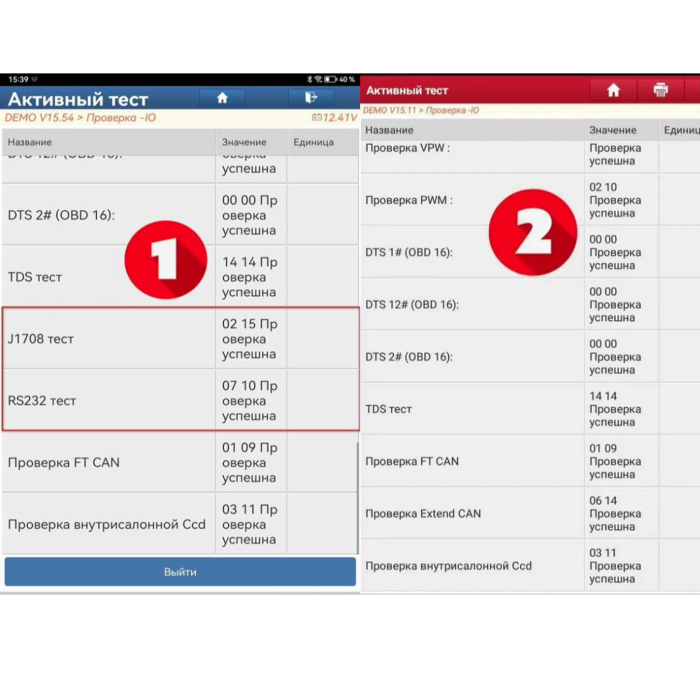Select Проверка FT CAN row in the left screen

tap(180, 462)
